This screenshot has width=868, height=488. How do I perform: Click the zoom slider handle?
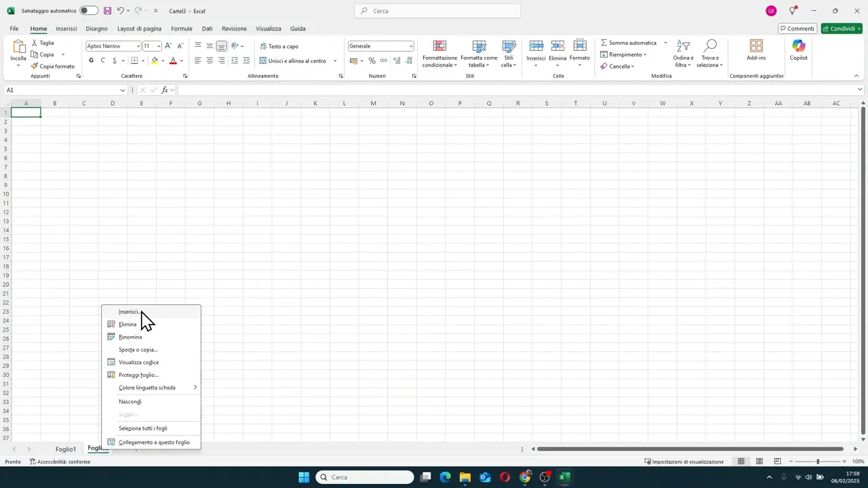coord(817,462)
